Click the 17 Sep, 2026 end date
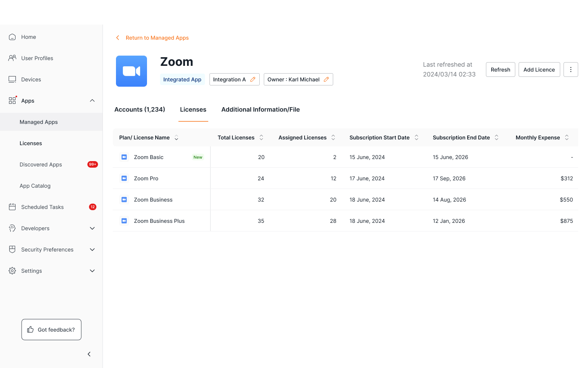Image resolution: width=588 pixels, height=368 pixels. tap(449, 178)
